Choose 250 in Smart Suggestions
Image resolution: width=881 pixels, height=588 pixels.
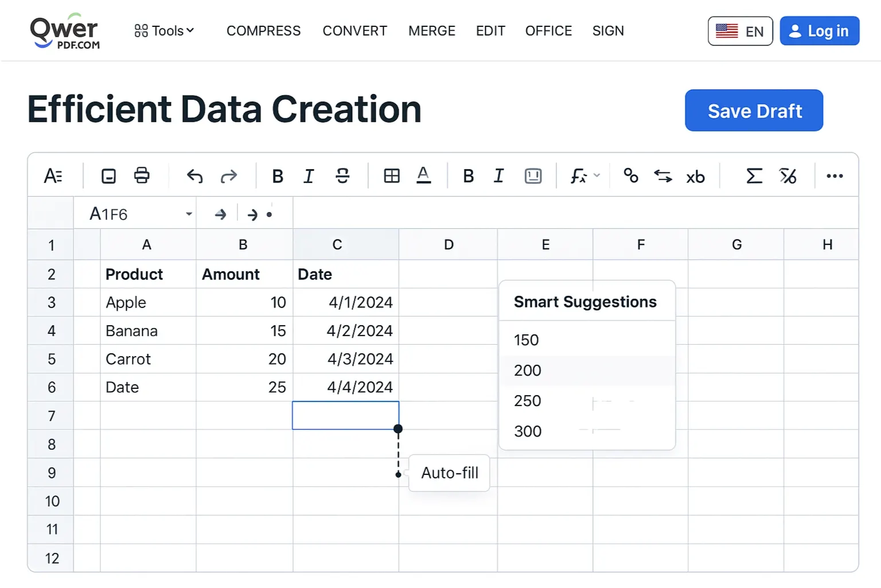click(587, 400)
